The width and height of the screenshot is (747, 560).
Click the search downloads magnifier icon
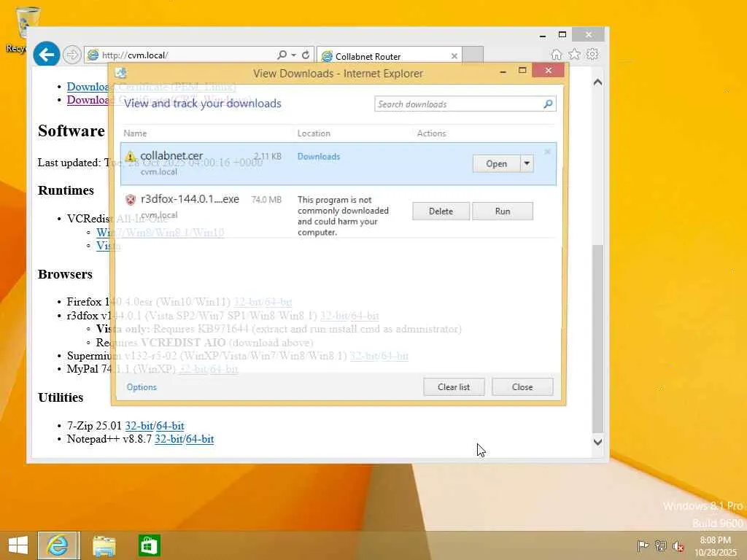(548, 104)
